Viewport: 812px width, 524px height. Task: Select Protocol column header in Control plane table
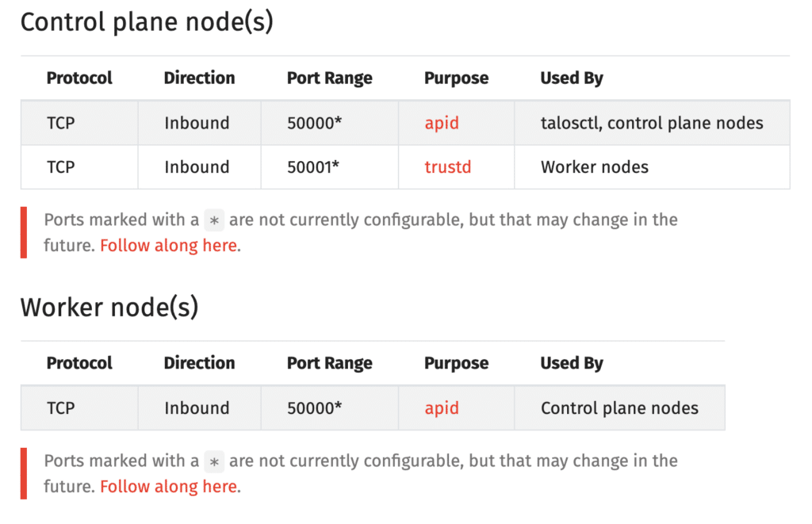click(x=79, y=78)
